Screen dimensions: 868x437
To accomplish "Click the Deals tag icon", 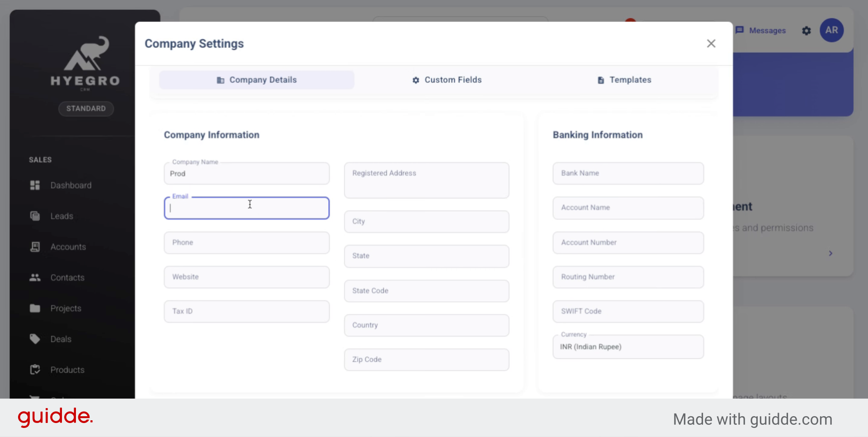I will point(35,339).
